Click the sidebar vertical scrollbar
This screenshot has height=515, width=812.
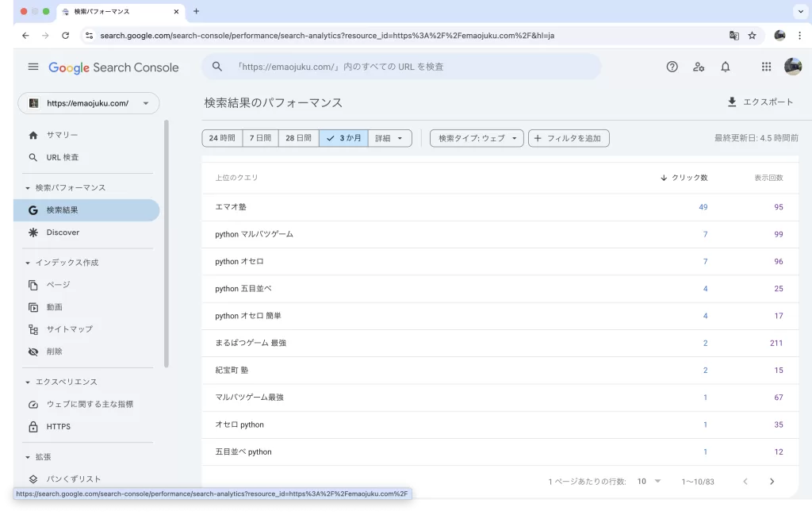point(167,244)
